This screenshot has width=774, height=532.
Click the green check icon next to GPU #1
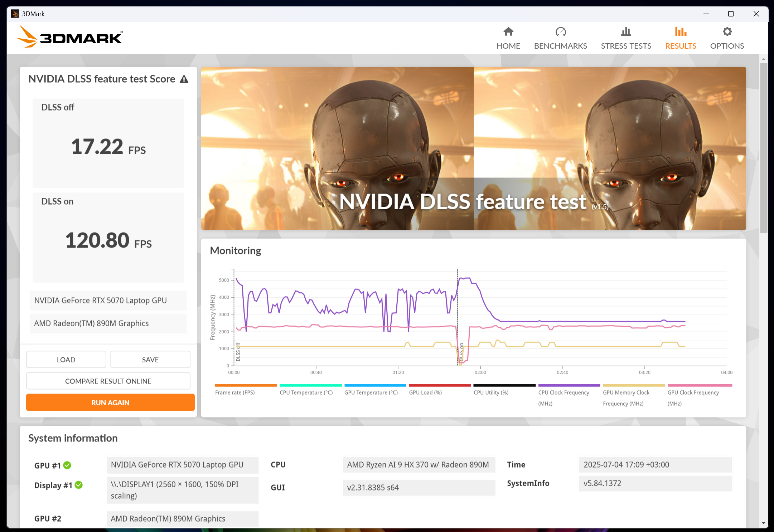pos(67,465)
